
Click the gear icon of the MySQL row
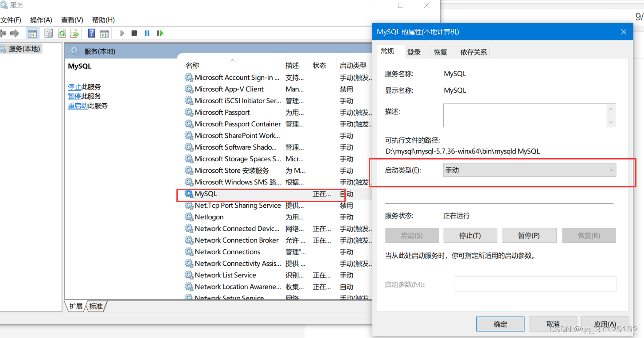pos(189,194)
